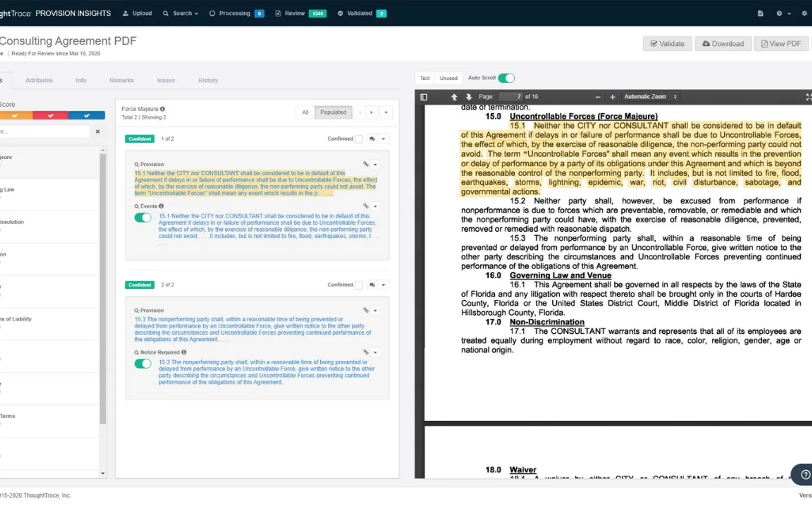Go to next PDF page arrow
This screenshot has width=812, height=508.
[468, 97]
